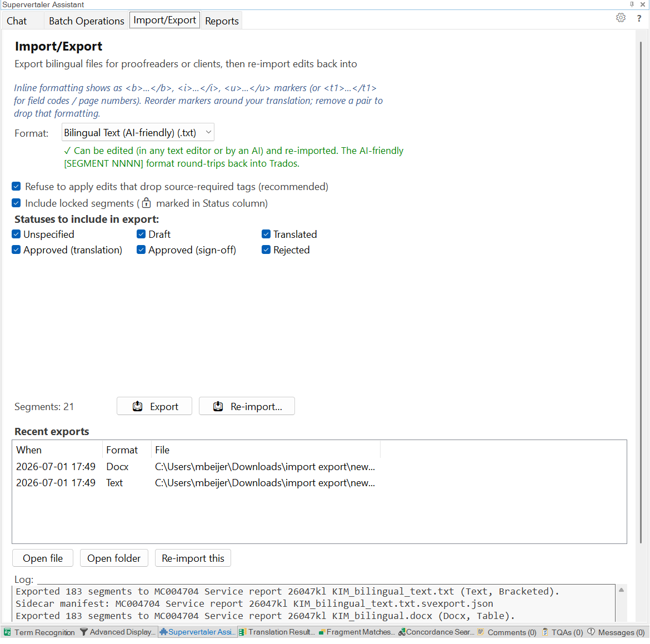Image resolution: width=650 pixels, height=644 pixels.
Task: Click the file path in the Text row
Action: coord(265,483)
